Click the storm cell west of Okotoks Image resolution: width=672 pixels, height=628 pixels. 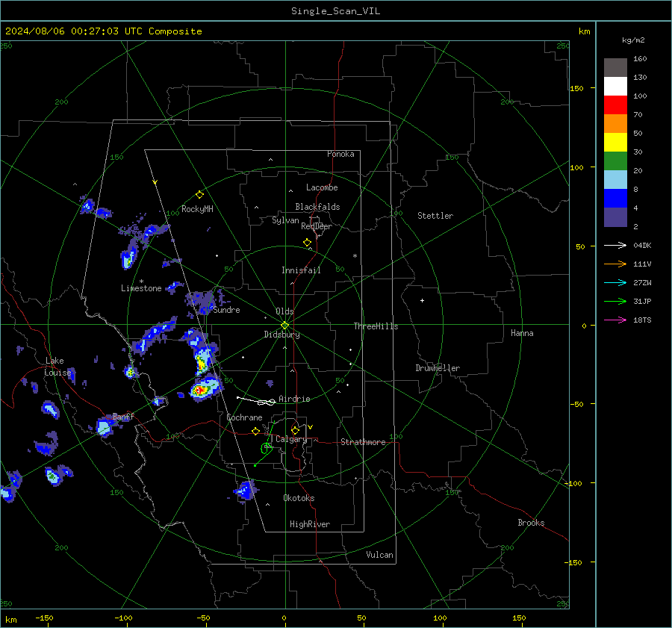[246, 490]
